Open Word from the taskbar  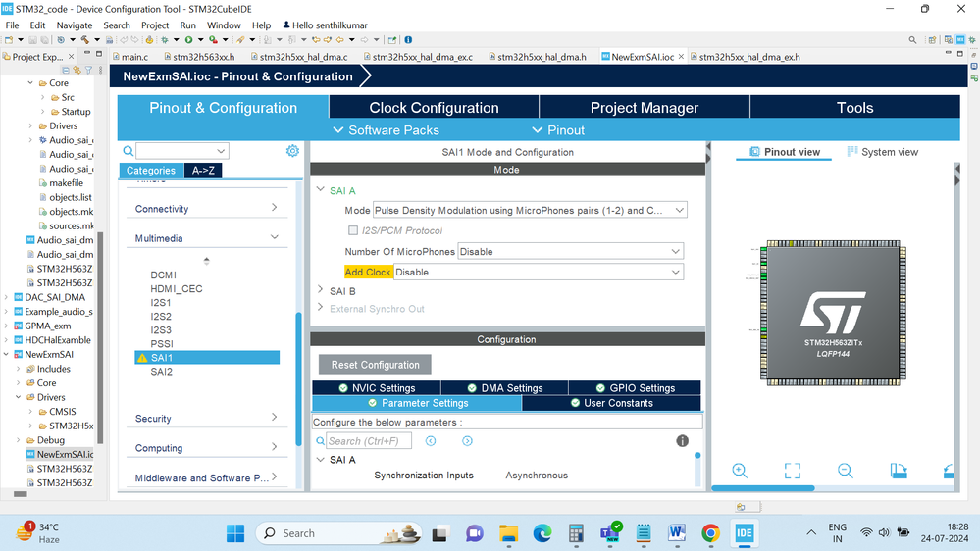pyautogui.click(x=676, y=533)
